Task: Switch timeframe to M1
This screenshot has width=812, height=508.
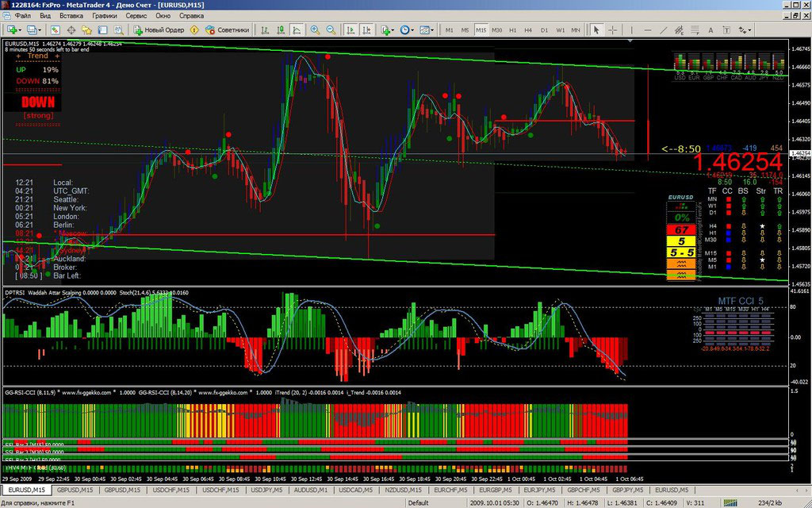Action: [x=449, y=30]
